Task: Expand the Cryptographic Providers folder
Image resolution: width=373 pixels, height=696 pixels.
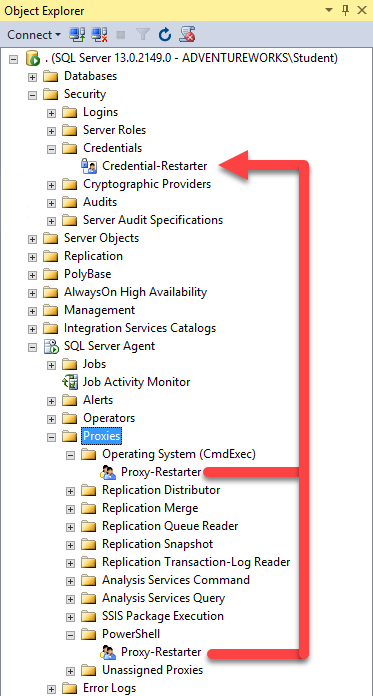Action: click(52, 184)
